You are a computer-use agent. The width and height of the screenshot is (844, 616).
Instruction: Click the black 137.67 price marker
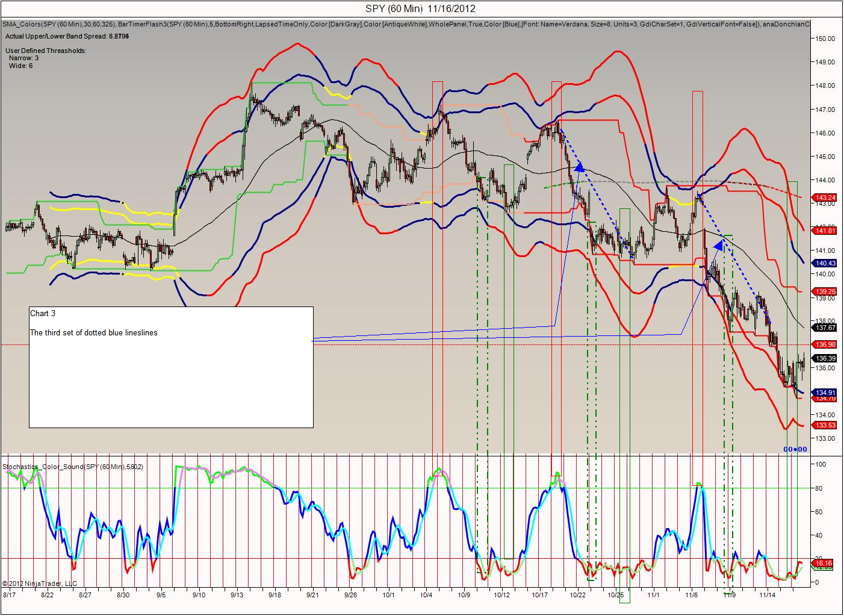[825, 328]
